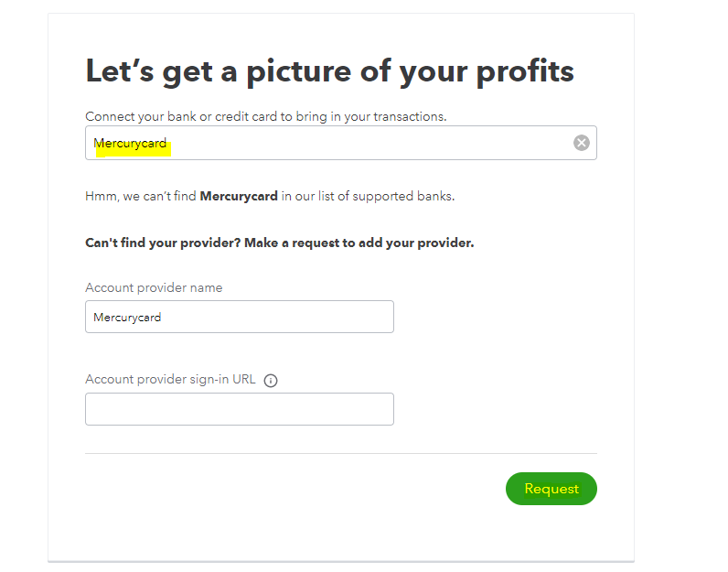
Task: Click the Hmm, we can't find message
Action: click(270, 196)
